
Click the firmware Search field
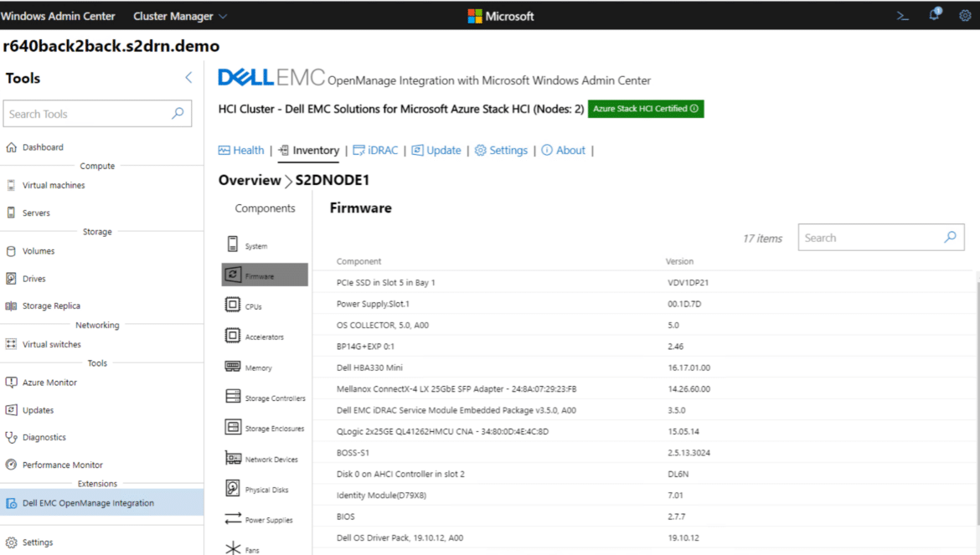click(880, 237)
